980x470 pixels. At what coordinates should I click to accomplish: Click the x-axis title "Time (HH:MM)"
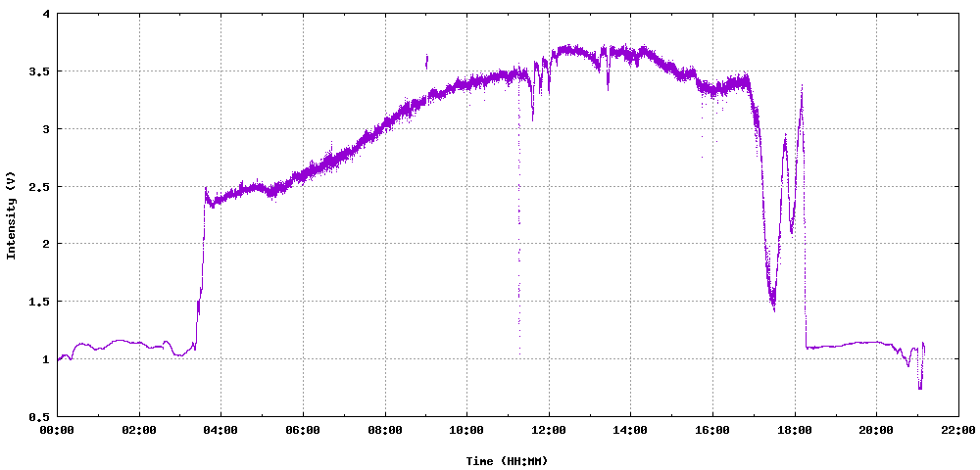click(507, 461)
